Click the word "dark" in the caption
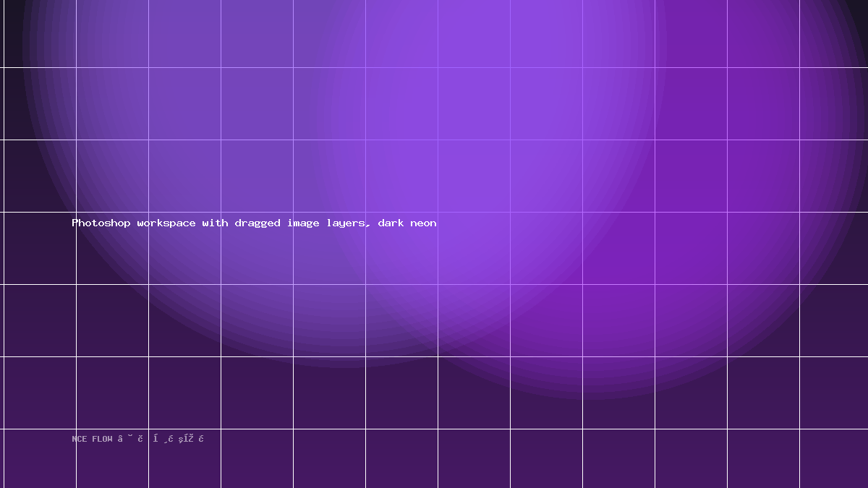The image size is (868, 488). [391, 223]
